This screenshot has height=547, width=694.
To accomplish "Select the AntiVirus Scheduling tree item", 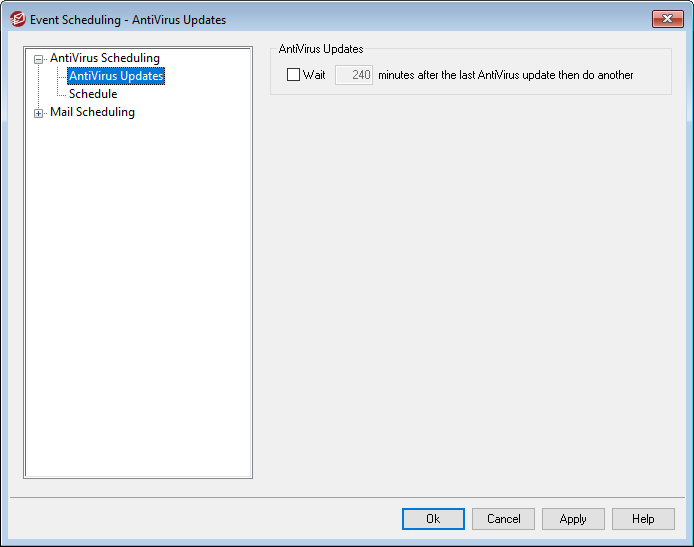I will pyautogui.click(x=104, y=58).
